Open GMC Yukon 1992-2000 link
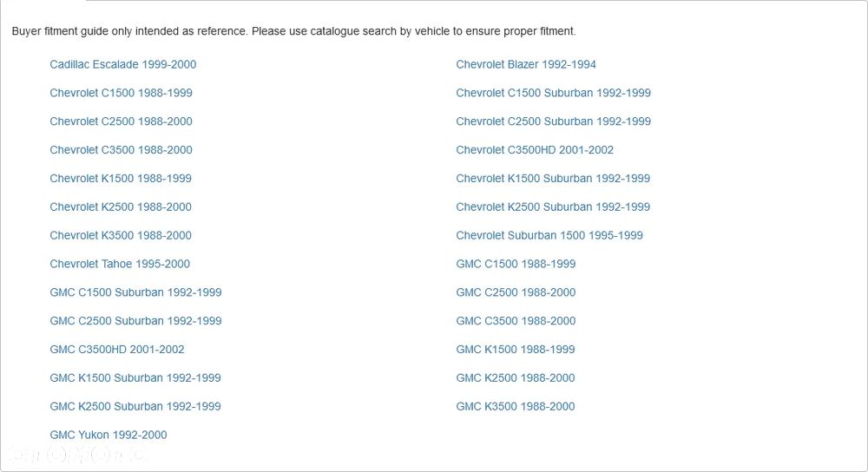This screenshot has width=868, height=472. pyautogui.click(x=108, y=435)
